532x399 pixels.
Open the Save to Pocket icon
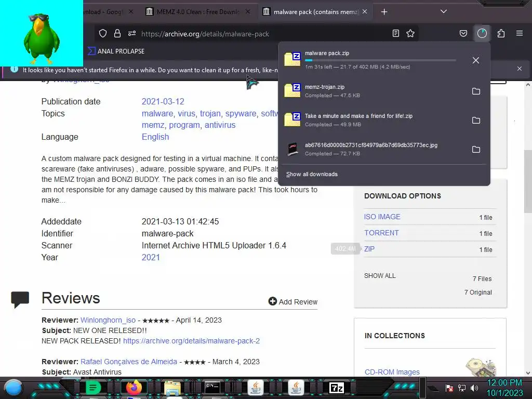(463, 33)
